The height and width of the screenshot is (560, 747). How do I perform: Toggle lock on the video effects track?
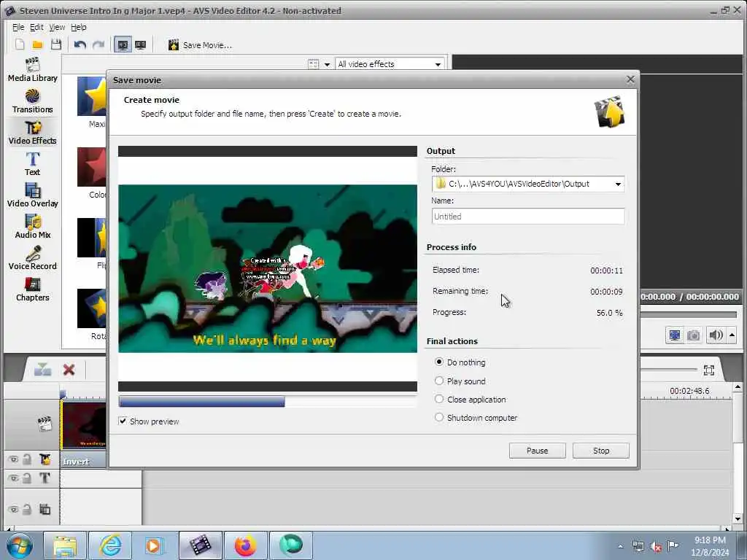[27, 459]
